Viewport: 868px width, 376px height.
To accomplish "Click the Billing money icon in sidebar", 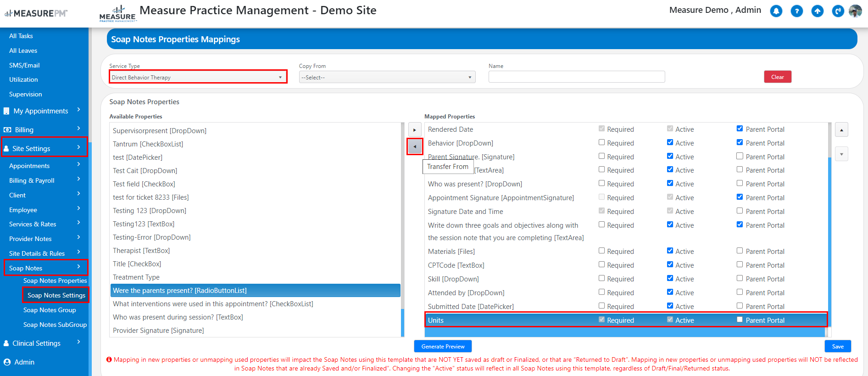I will point(7,130).
